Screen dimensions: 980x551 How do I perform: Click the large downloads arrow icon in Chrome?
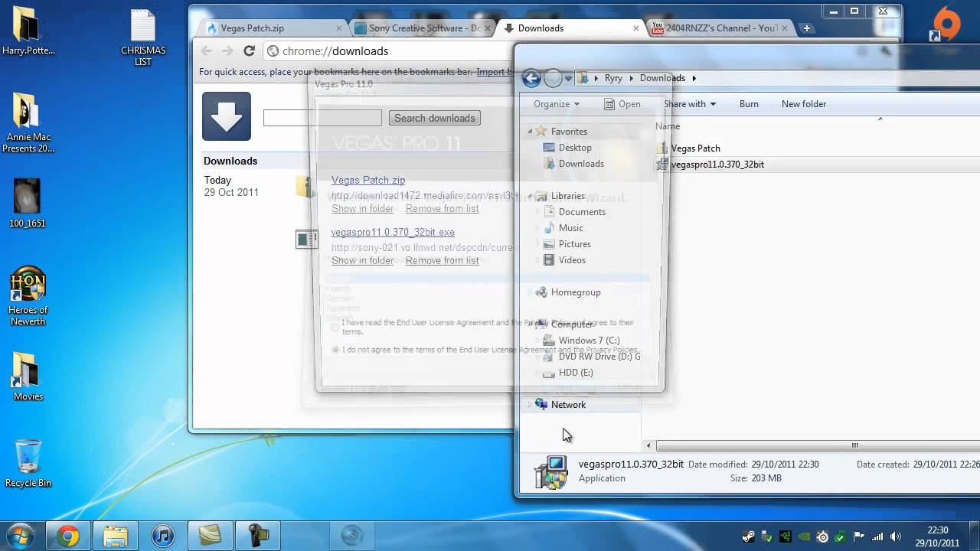tap(227, 116)
